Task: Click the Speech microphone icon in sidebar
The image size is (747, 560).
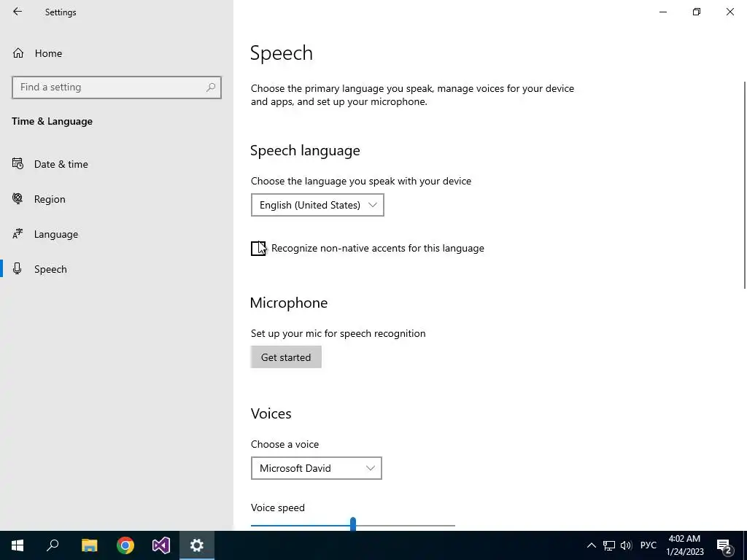Action: [x=18, y=268]
